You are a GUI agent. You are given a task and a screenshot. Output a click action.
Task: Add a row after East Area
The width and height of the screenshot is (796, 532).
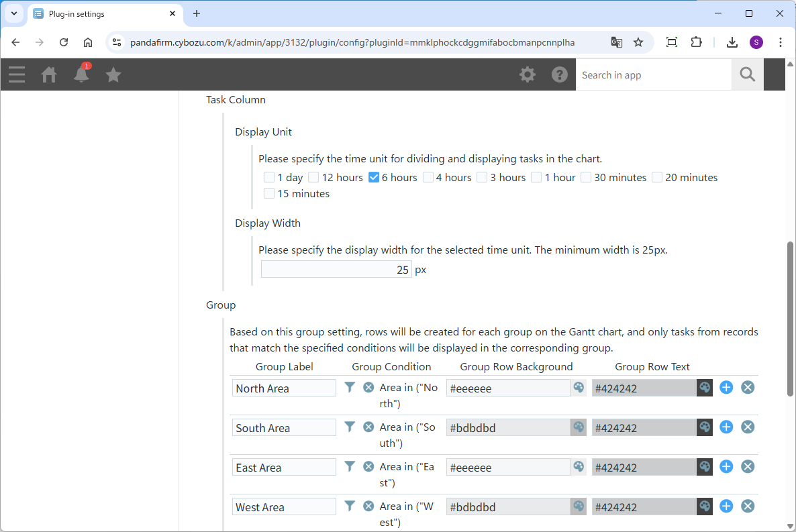point(726,466)
